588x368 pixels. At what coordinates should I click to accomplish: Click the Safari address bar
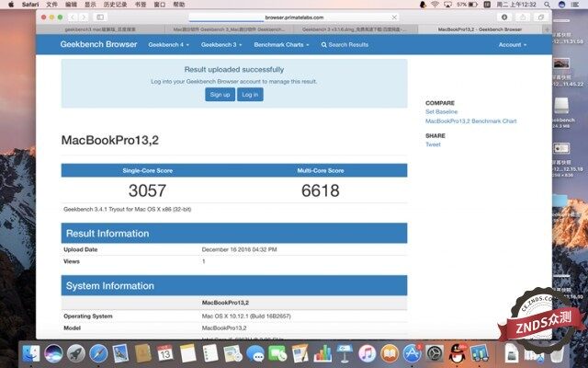click(294, 17)
